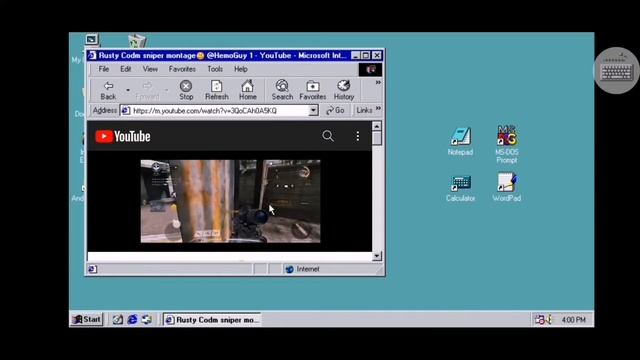
Task: Click the page scrollbar down arrow
Action: tap(377, 256)
